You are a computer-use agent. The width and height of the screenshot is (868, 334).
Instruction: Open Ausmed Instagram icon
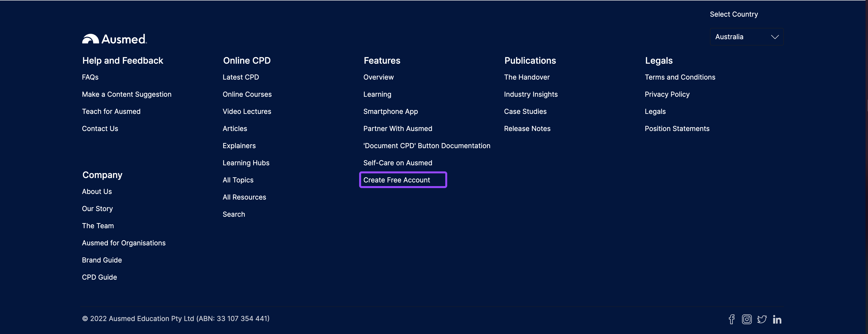pyautogui.click(x=747, y=319)
